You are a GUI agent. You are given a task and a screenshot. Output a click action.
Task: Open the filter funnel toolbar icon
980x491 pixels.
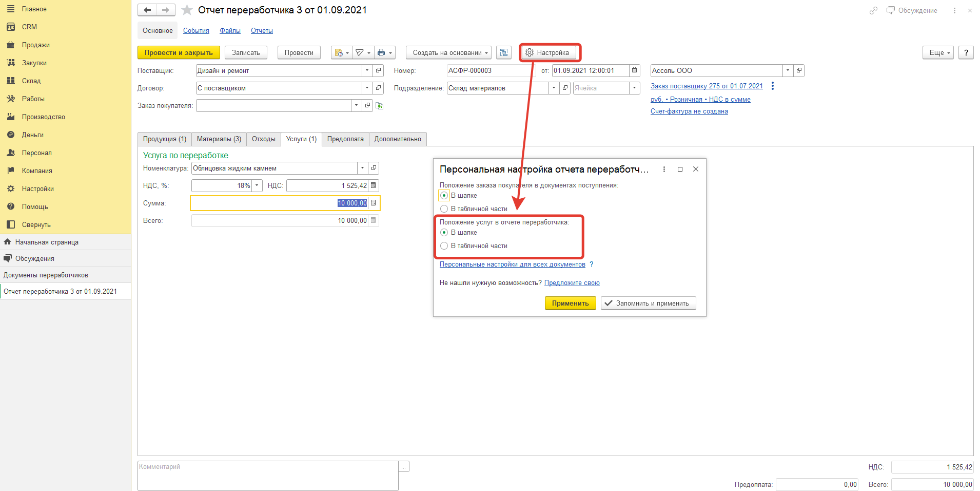point(363,52)
